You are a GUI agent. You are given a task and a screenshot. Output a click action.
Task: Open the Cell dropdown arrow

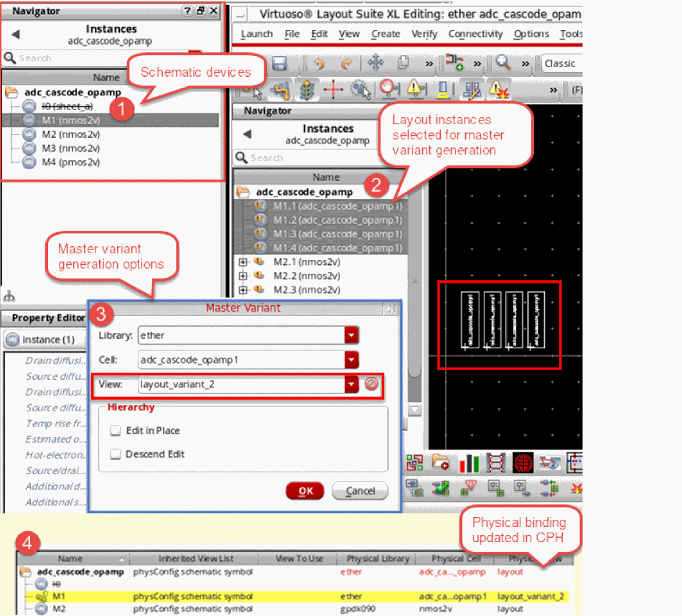352,360
